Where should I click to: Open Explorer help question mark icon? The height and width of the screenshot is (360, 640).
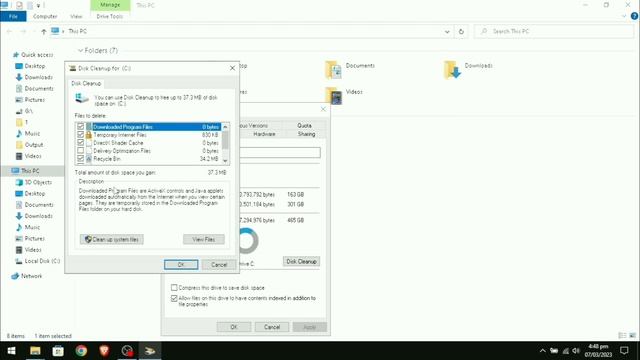[634, 16]
